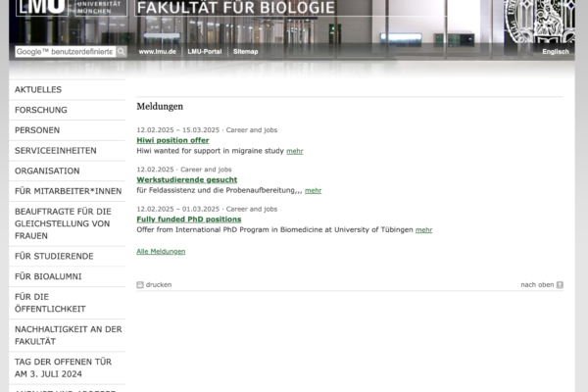The width and height of the screenshot is (588, 392).
Task: Switch language to Englisch
Action: click(556, 52)
